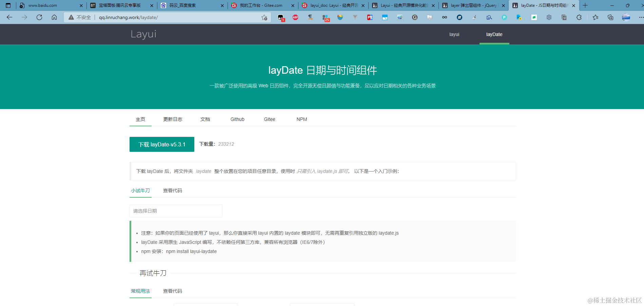This screenshot has width=644, height=306.
Task: Open the Github link in page navigation
Action: click(237, 119)
